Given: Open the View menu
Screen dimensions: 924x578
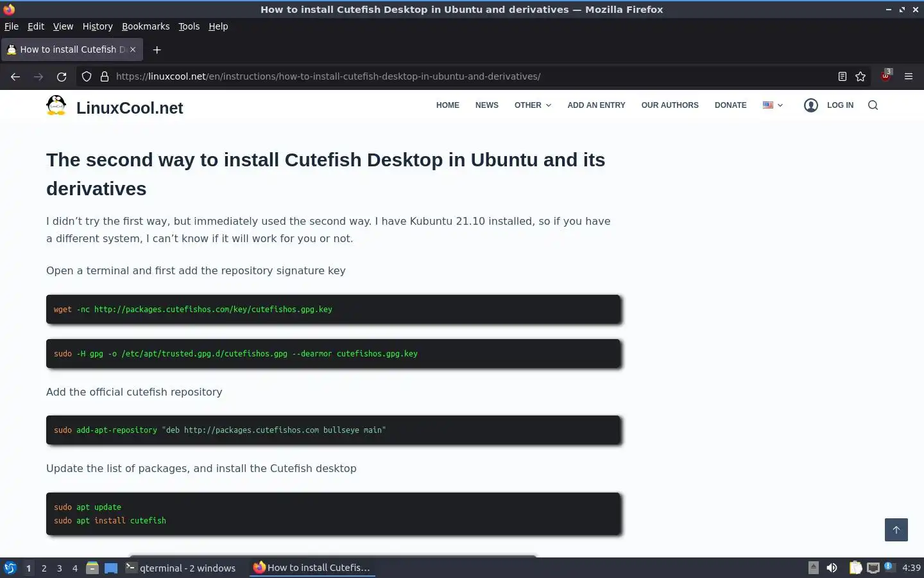Looking at the screenshot, I should (x=63, y=26).
